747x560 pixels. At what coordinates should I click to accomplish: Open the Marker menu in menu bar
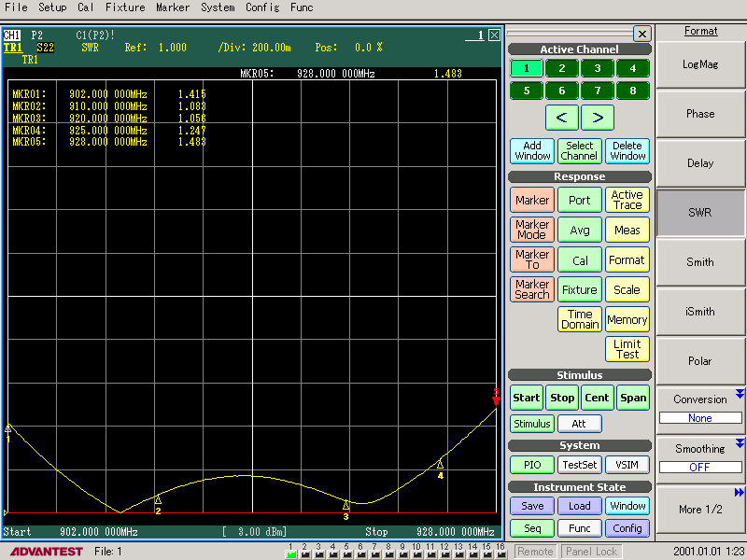coord(172,7)
